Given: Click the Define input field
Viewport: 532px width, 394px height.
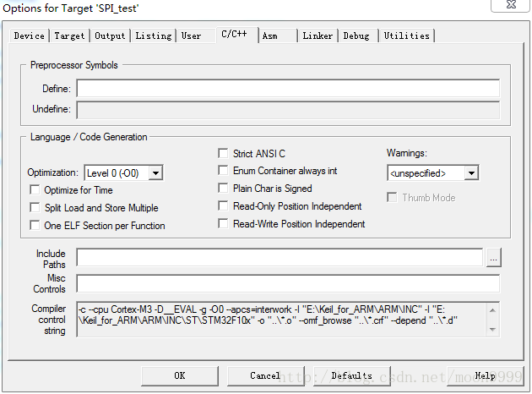Looking at the screenshot, I should tap(287, 89).
